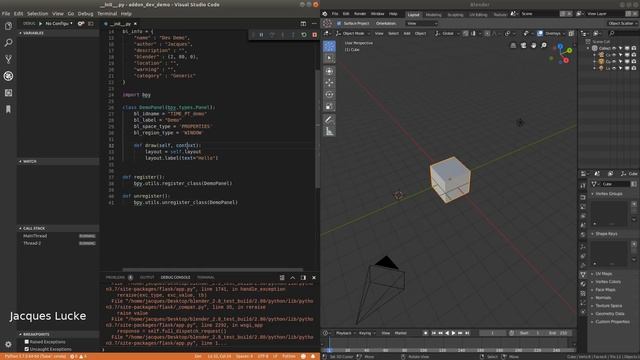640x360 pixels.
Task: Disable render for Collection in the outliner
Action: [x=634, y=48]
